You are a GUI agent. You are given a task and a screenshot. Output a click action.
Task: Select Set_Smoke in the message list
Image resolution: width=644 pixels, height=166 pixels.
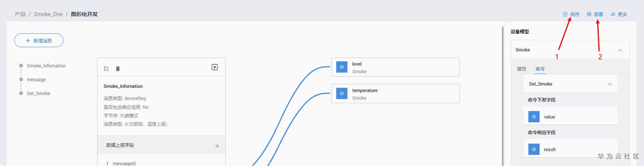38,94
